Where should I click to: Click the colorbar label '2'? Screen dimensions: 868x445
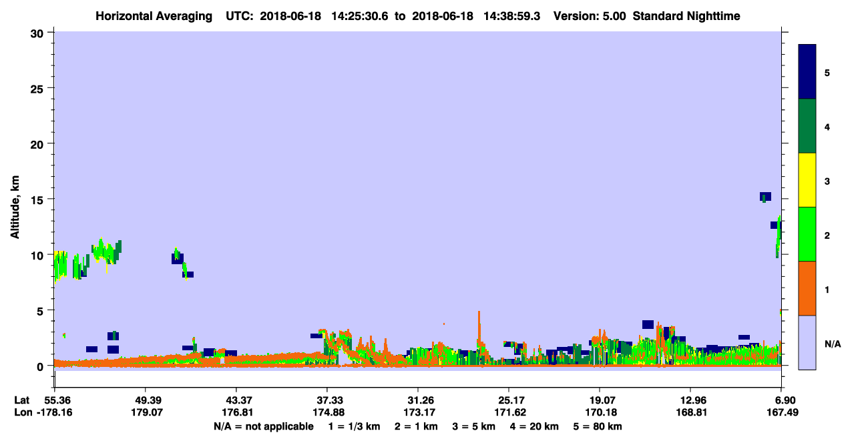pos(827,235)
